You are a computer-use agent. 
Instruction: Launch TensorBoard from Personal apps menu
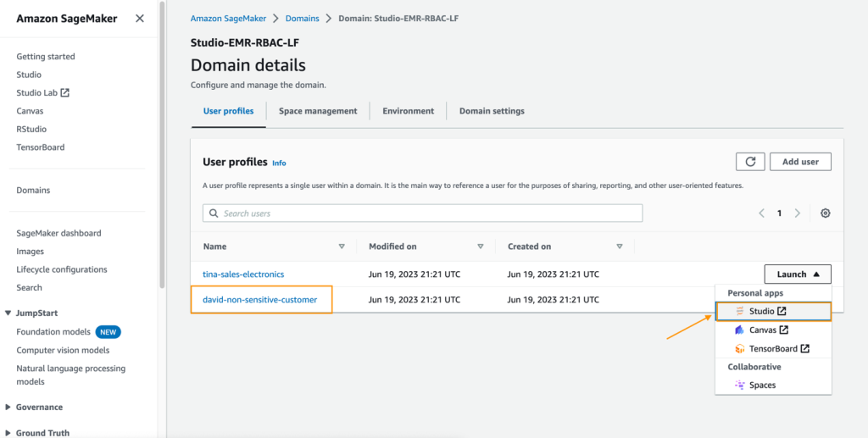click(773, 349)
